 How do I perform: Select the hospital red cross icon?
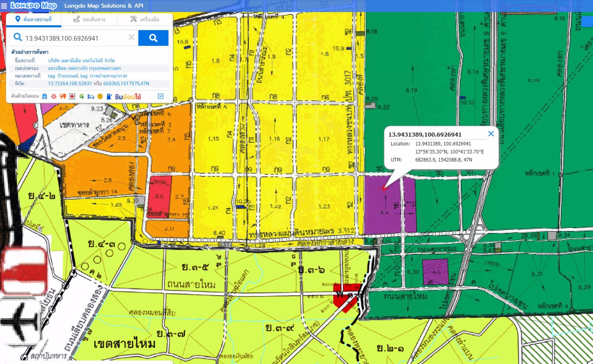tap(72, 96)
